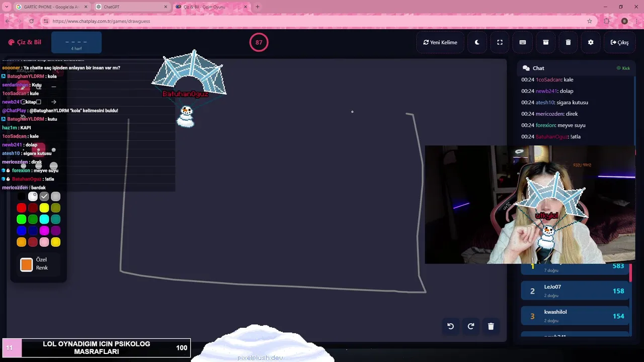Select the teal color swatch
Screen dimensions: 644x362
tap(56, 219)
